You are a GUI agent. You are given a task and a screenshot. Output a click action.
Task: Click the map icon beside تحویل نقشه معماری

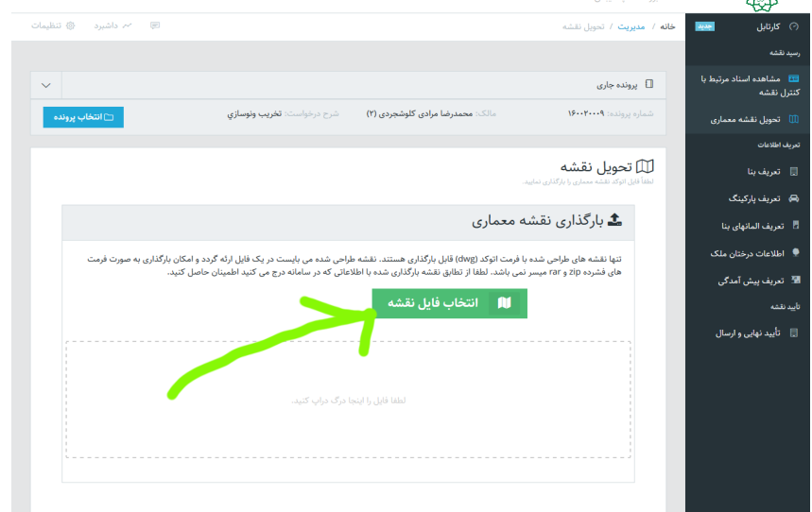click(x=794, y=120)
